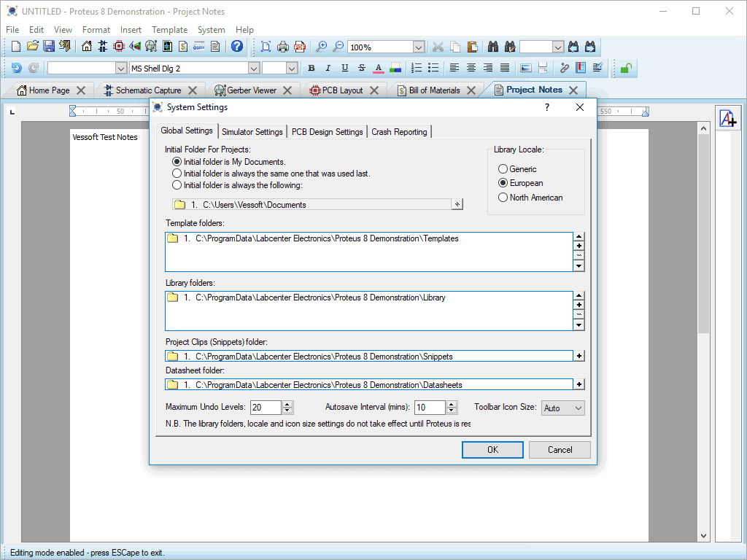Click the Bill of Materials toolbar icon

tap(183, 47)
